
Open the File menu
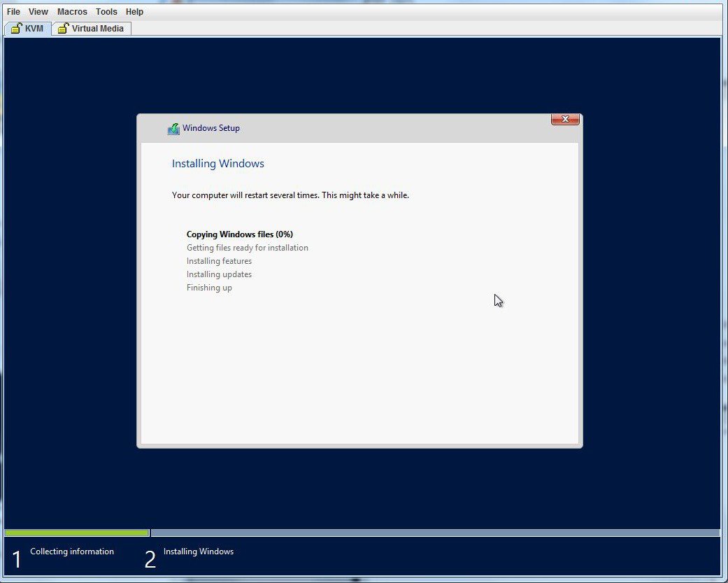13,12
